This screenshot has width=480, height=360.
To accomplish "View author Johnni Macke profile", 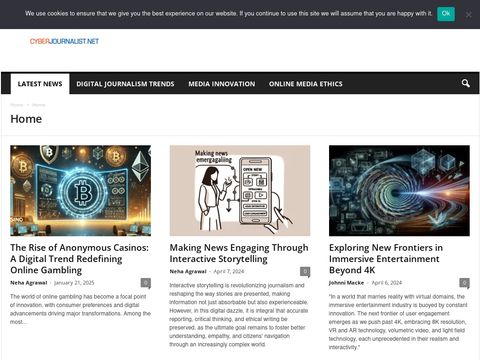I will tap(346, 283).
